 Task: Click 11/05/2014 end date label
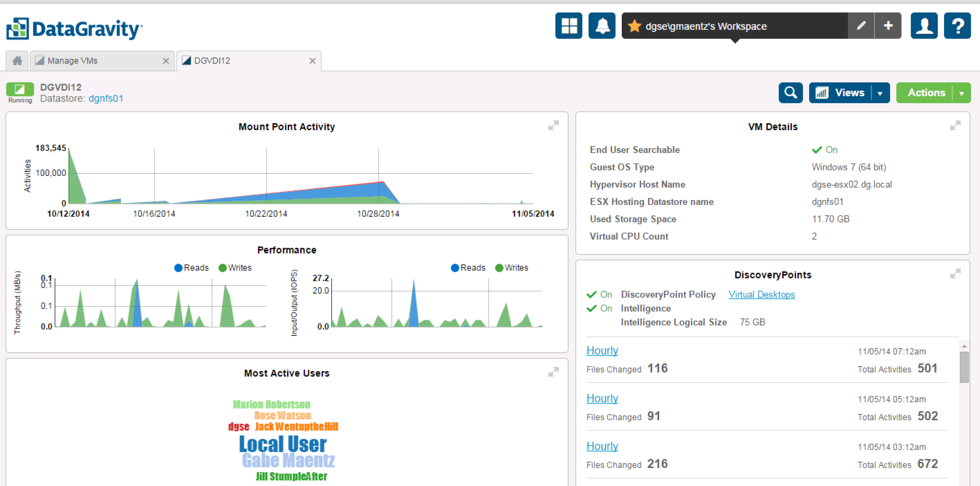533,214
